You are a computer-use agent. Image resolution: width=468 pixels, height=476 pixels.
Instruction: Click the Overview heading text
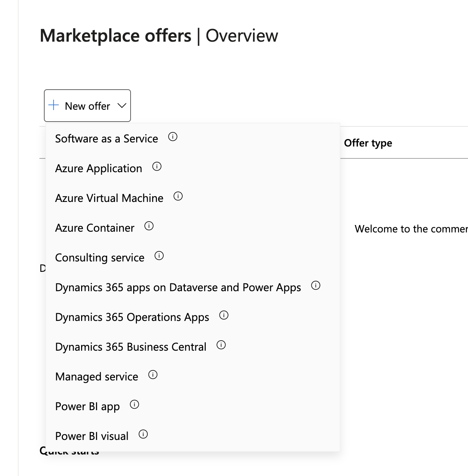(x=242, y=36)
